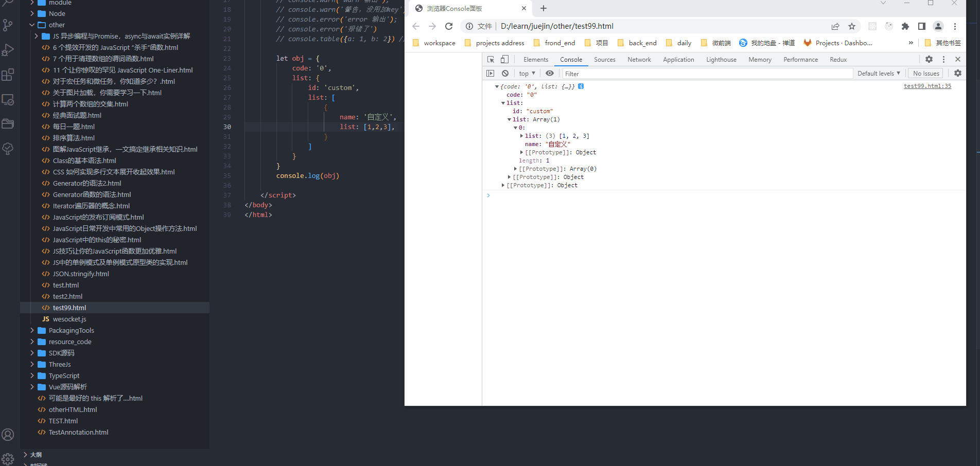The height and width of the screenshot is (466, 980).
Task: Open the Run and Debug view
Action: [8, 49]
